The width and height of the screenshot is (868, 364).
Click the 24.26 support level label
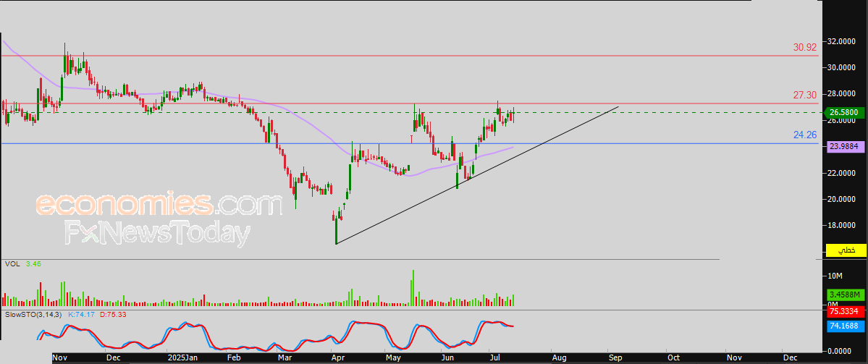[x=805, y=135]
